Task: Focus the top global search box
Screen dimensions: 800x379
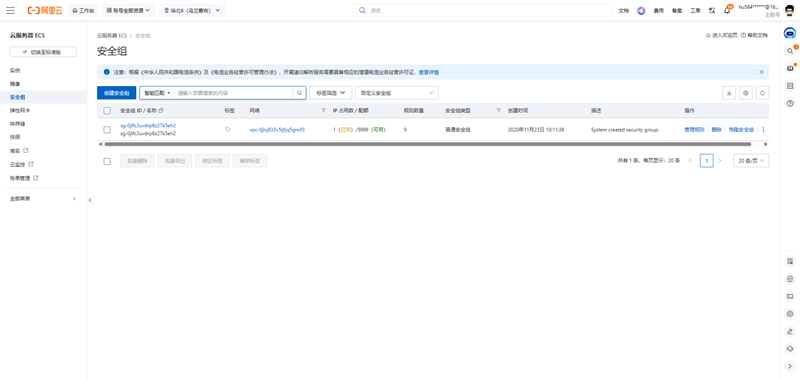Action: pos(482,10)
